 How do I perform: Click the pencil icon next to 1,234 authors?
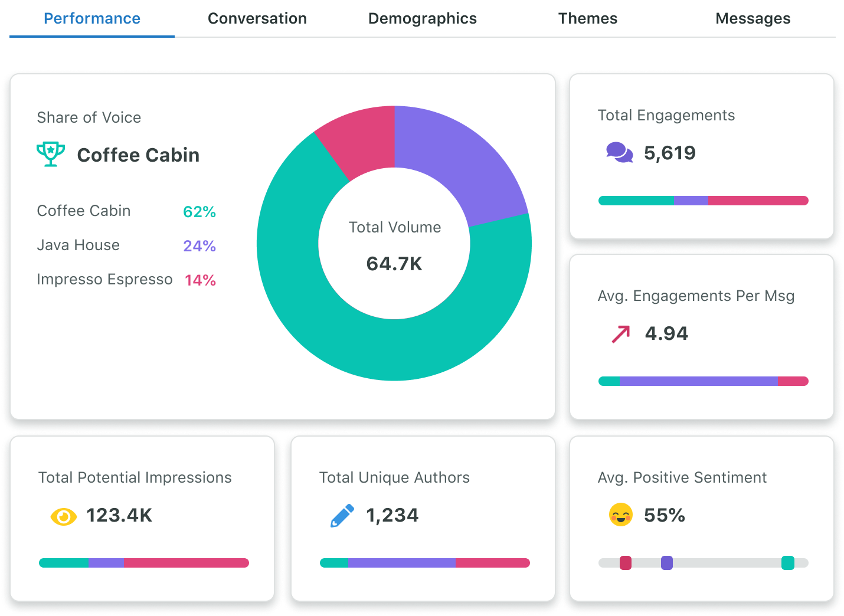342,514
